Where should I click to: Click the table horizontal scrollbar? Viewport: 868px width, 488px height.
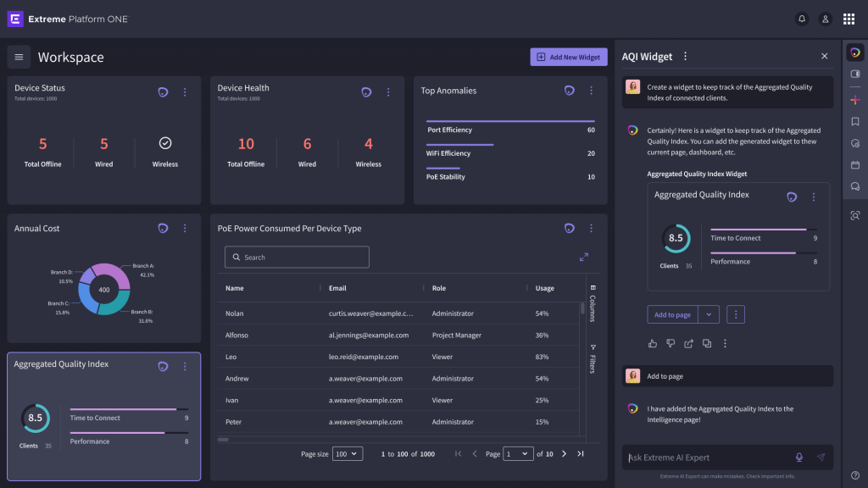click(223, 440)
